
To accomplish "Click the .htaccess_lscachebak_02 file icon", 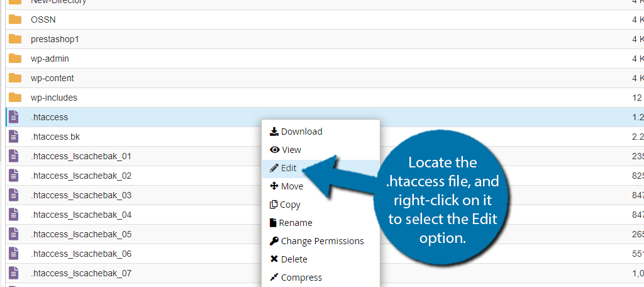I will 14,176.
